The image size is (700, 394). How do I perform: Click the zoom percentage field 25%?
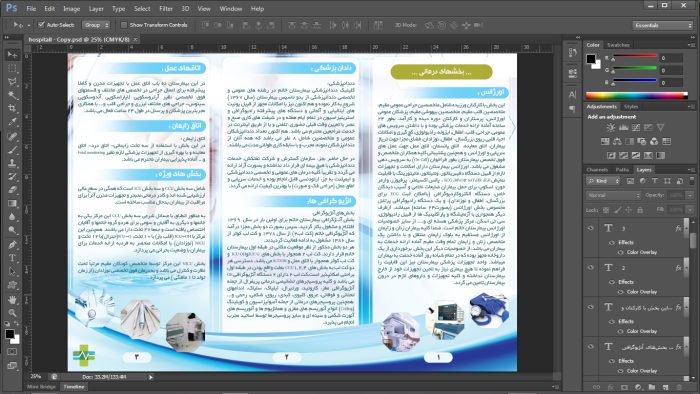(x=36, y=377)
